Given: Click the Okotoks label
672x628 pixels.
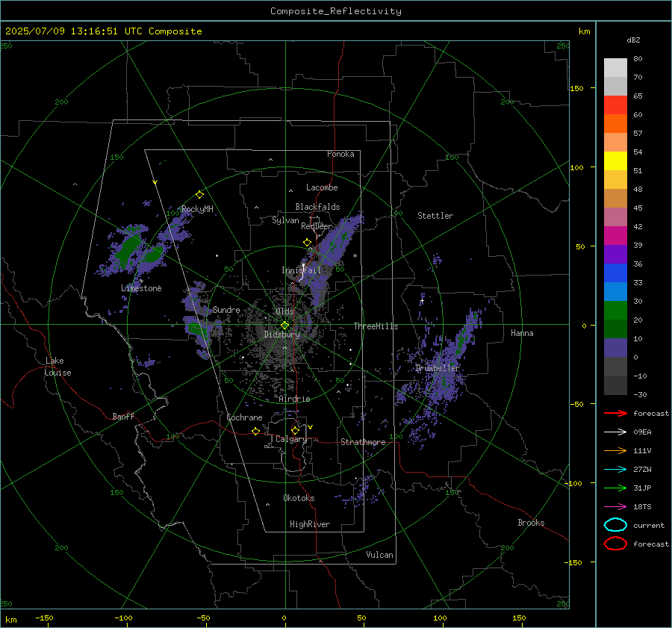Looking at the screenshot, I should [299, 498].
